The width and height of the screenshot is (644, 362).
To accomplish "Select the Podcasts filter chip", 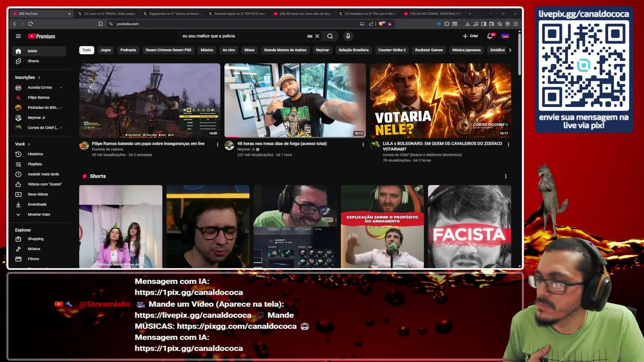I will point(128,50).
